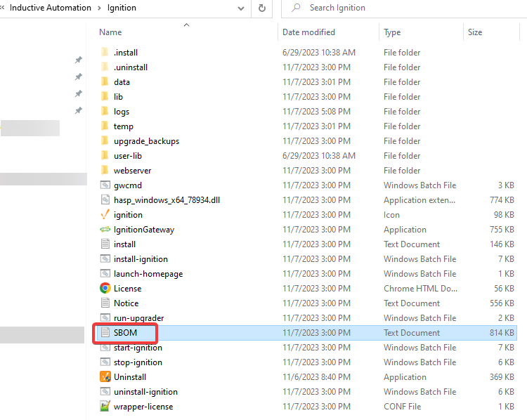The height and width of the screenshot is (420, 527).
Task: Click the wrapper-license CONF file icon
Action: (x=105, y=406)
